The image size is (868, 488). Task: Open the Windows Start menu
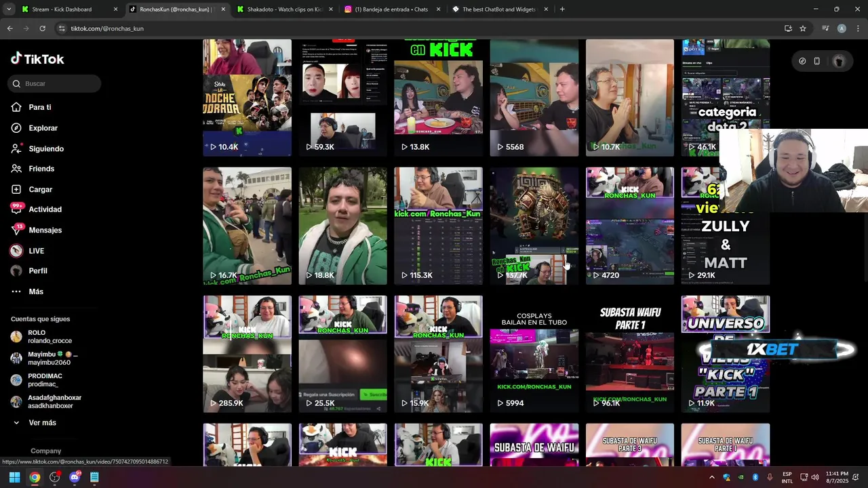pyautogui.click(x=14, y=477)
